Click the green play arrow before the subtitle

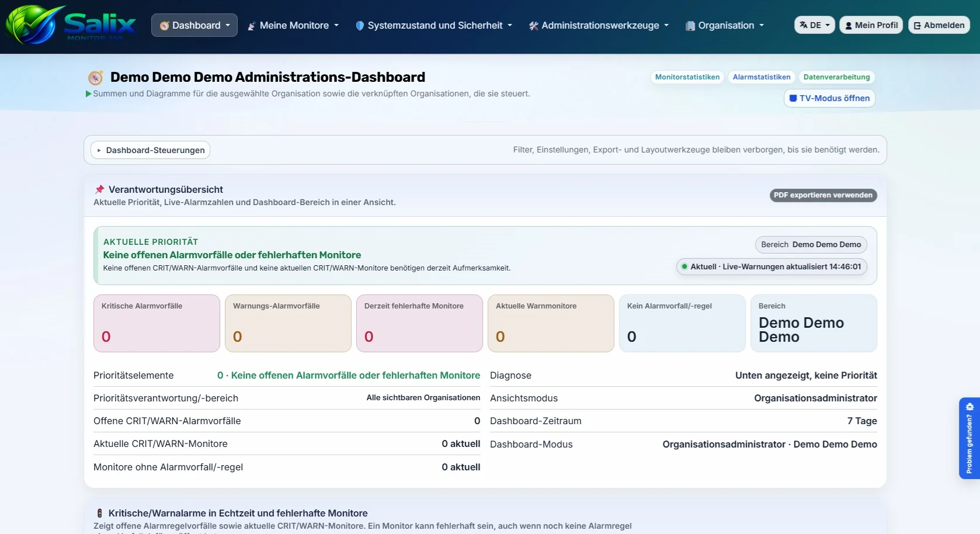click(89, 93)
